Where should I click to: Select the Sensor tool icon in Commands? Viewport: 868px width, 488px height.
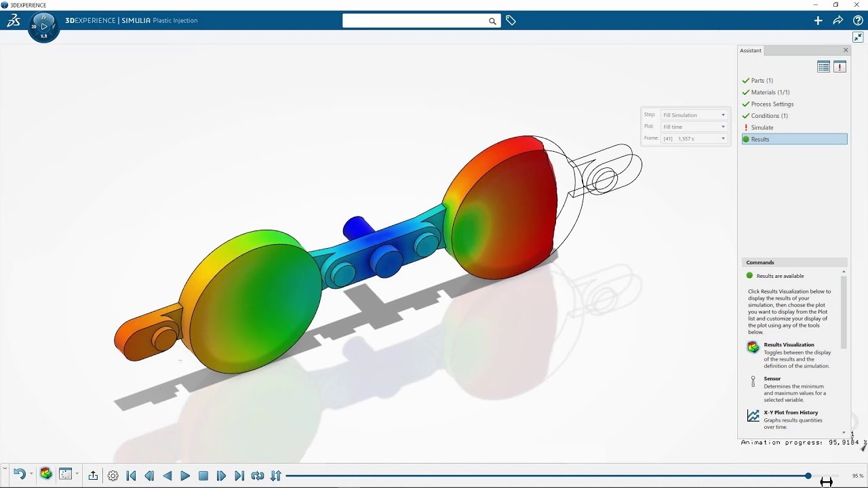[x=753, y=382]
